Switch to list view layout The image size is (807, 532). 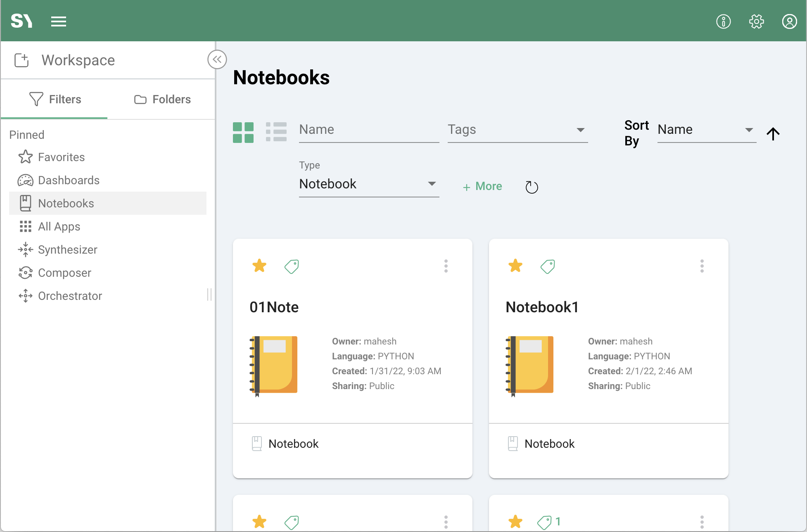click(x=276, y=133)
